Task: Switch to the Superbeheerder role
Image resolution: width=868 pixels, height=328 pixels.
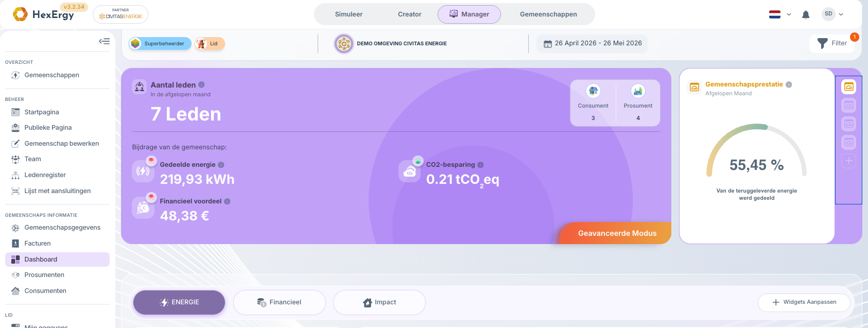Action: 160,44
